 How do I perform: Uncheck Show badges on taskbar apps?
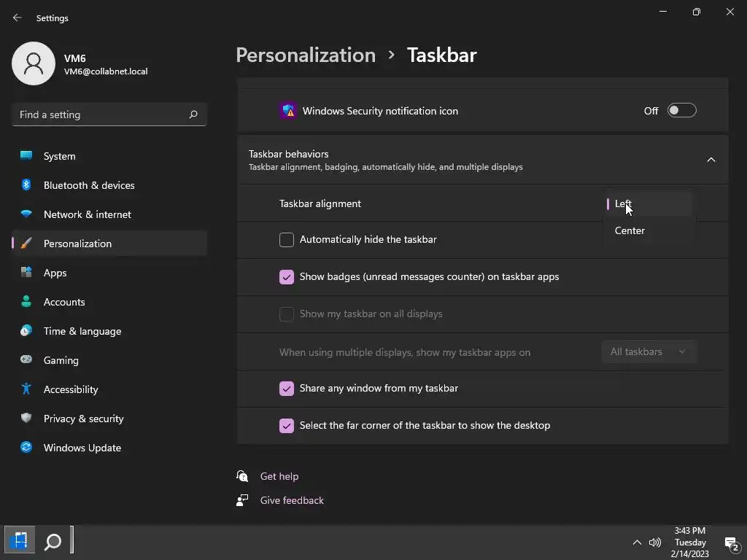[286, 276]
